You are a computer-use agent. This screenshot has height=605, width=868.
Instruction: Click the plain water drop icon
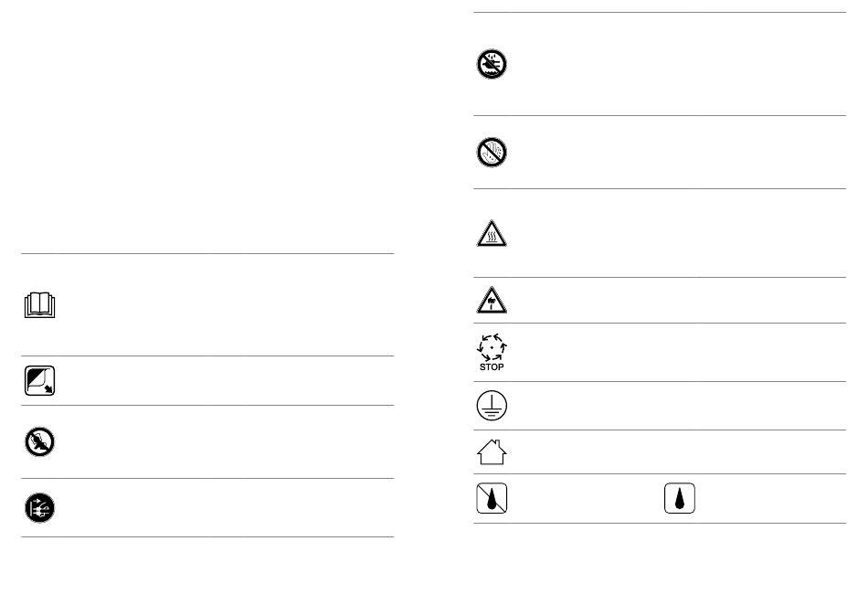tap(679, 498)
